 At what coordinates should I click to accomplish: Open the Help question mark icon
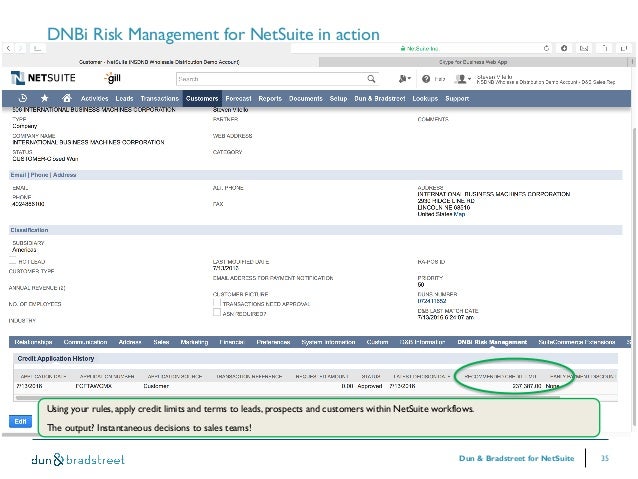pos(426,79)
